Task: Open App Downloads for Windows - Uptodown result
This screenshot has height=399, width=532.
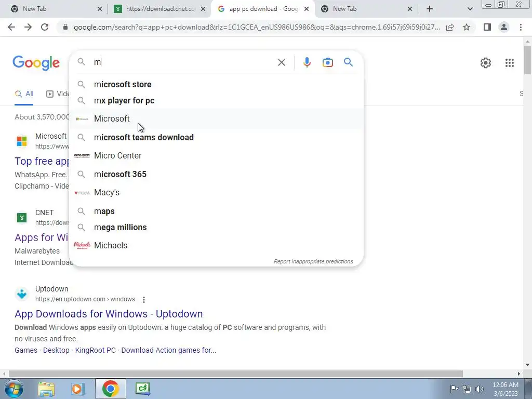Action: coord(109,314)
